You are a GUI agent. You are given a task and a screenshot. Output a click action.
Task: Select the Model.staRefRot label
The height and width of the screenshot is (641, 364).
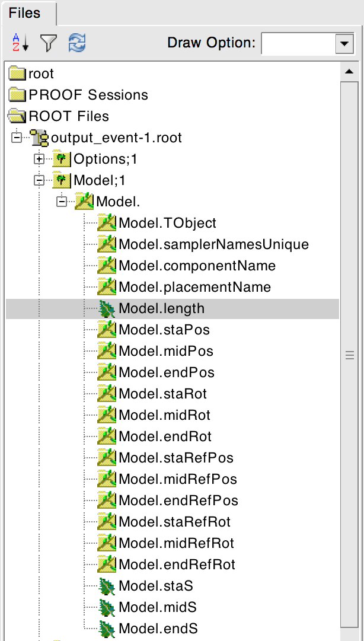tap(174, 522)
